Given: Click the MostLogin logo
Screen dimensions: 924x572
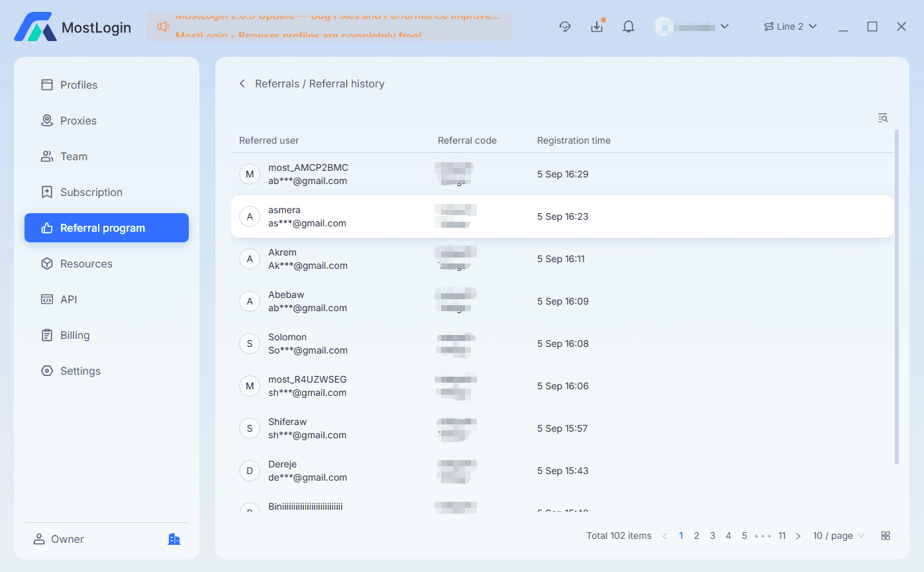Looking at the screenshot, I should click(x=73, y=27).
